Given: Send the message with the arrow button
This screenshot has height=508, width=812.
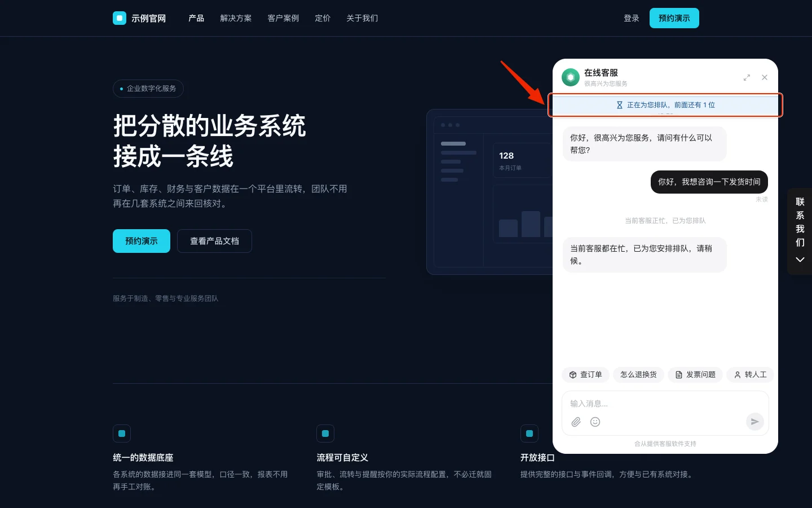Looking at the screenshot, I should click(x=754, y=422).
